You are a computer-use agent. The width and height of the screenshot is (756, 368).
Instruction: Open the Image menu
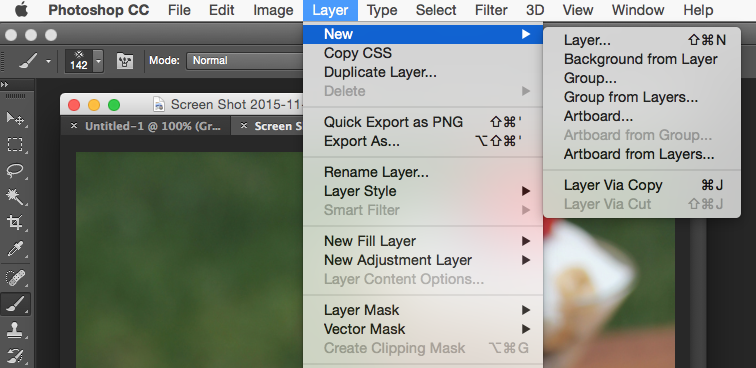(x=273, y=10)
